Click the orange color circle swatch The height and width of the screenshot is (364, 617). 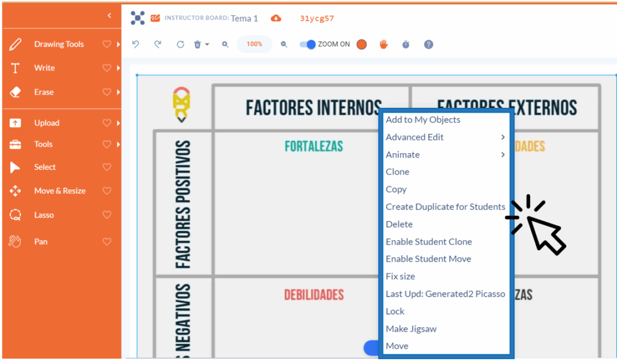tap(362, 44)
